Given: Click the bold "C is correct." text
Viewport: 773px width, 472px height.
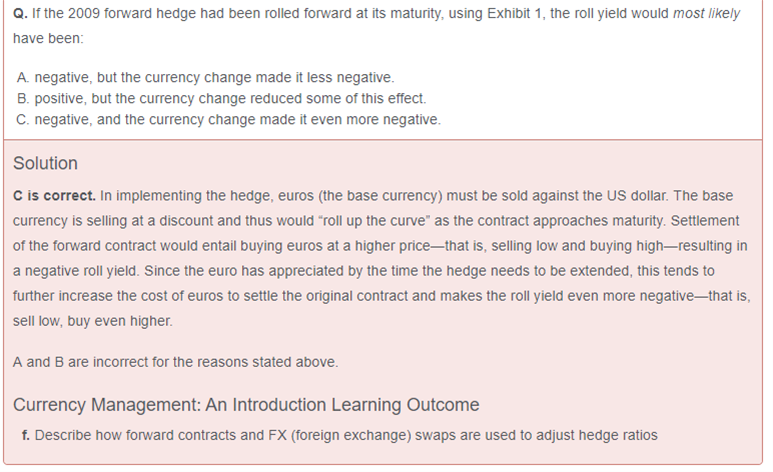Looking at the screenshot, I should click(x=55, y=195).
